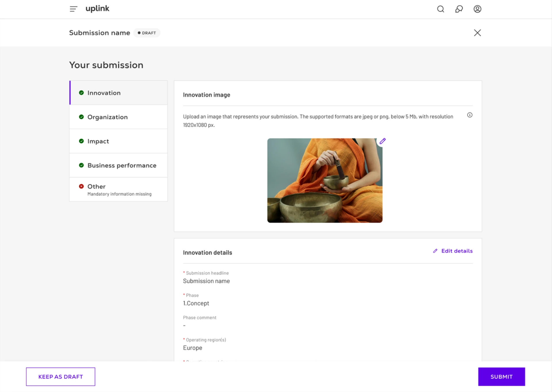552x392 pixels.
Task: Click the 'Submission headline' label
Action: click(207, 273)
